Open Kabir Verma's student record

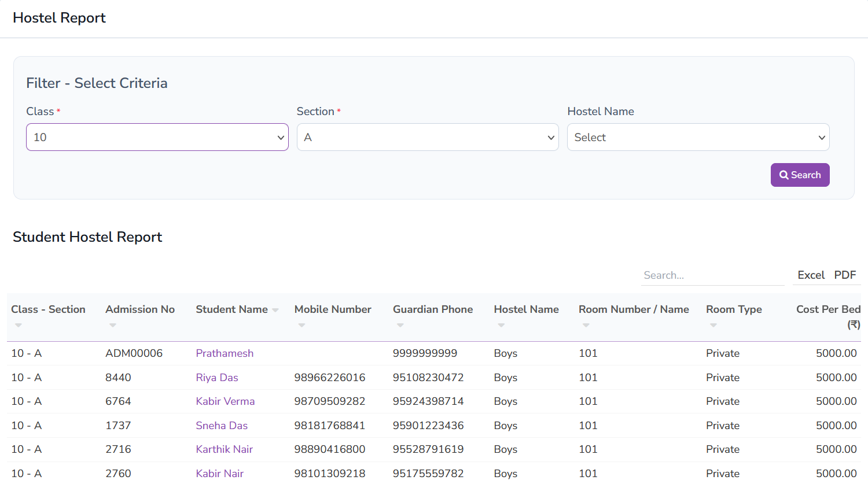(x=225, y=401)
